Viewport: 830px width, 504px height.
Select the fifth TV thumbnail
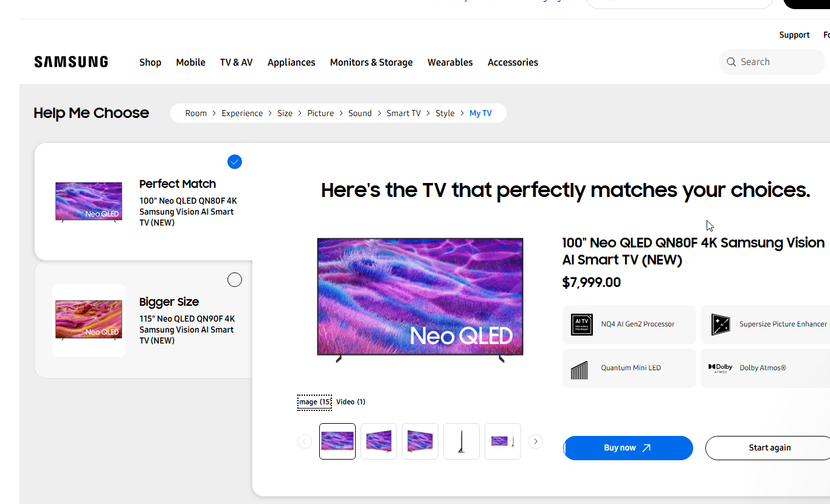click(503, 441)
